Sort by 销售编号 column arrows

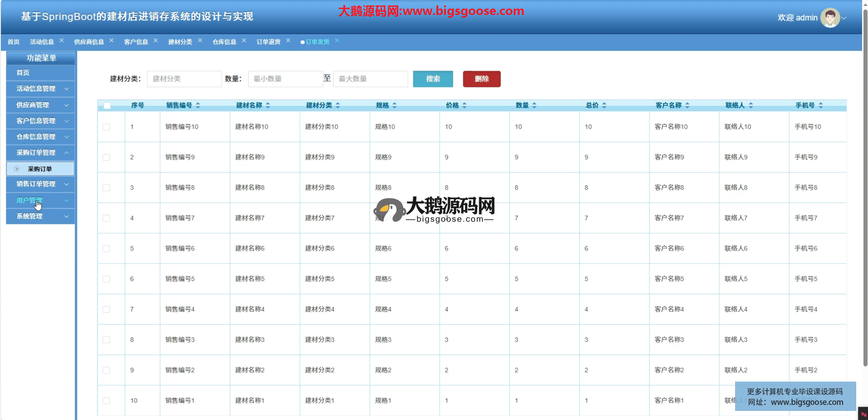pos(198,105)
